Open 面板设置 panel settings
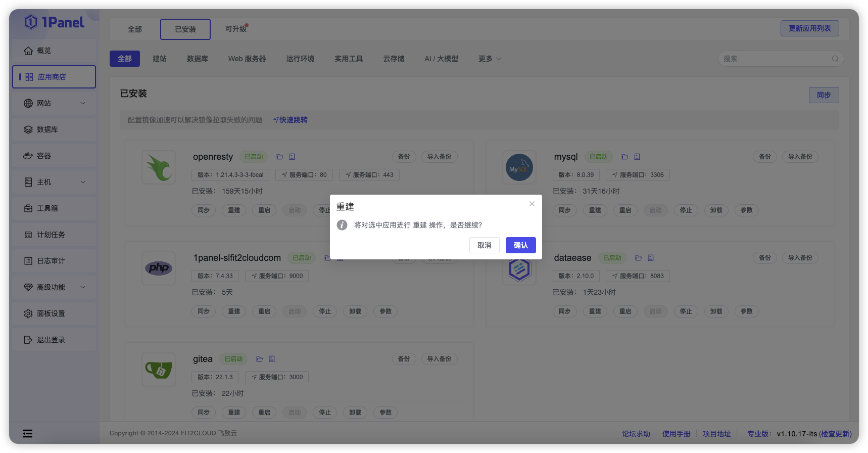The height and width of the screenshot is (453, 868). 54,313
